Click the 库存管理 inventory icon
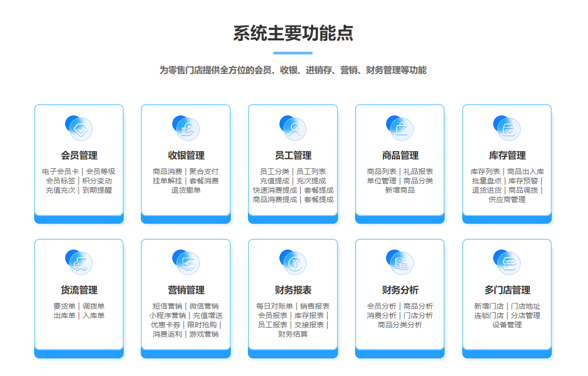This screenshot has height=376, width=588. coord(507,128)
